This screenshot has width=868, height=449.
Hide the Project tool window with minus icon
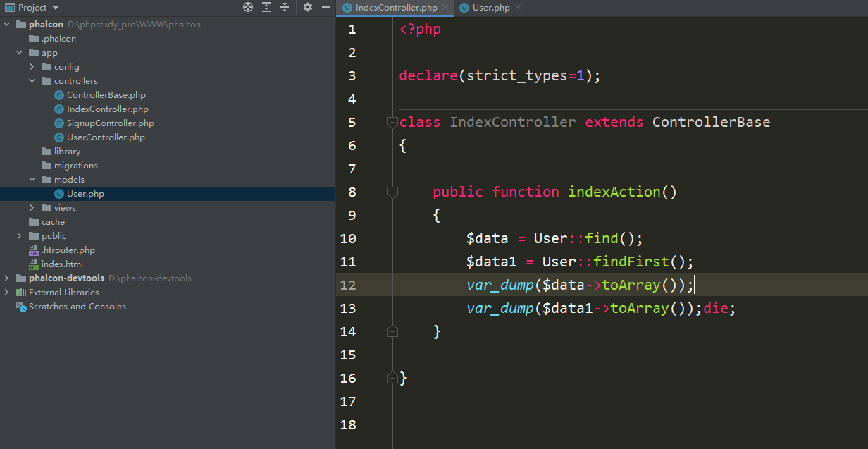click(x=326, y=7)
